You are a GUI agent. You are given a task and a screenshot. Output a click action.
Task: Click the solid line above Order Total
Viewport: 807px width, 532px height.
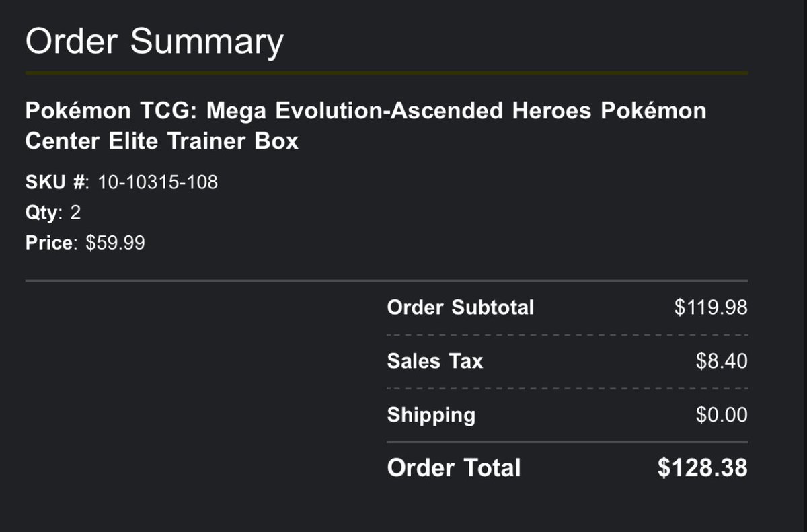click(568, 442)
